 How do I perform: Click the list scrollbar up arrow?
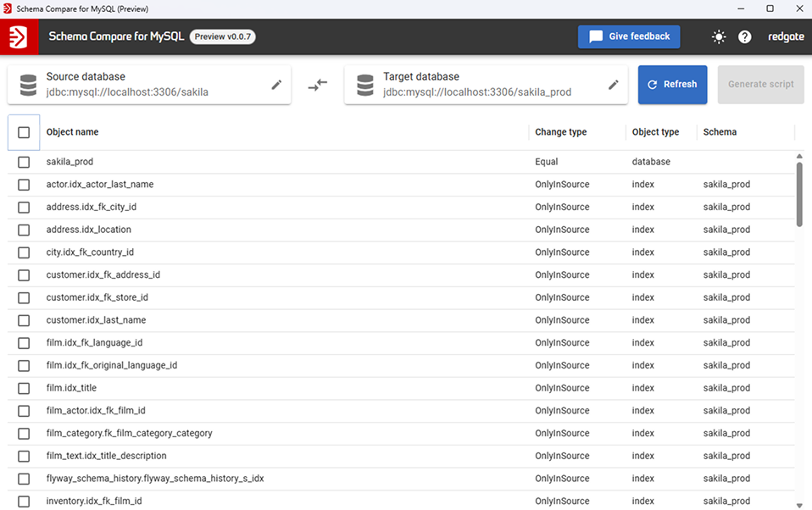(799, 156)
